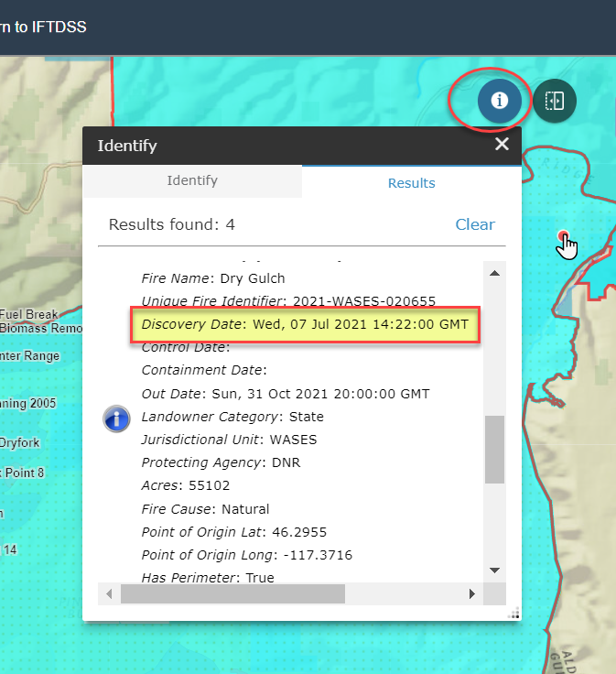The width and height of the screenshot is (616, 674).
Task: Select Jurisdictional Unit: WASES row
Action: (229, 440)
